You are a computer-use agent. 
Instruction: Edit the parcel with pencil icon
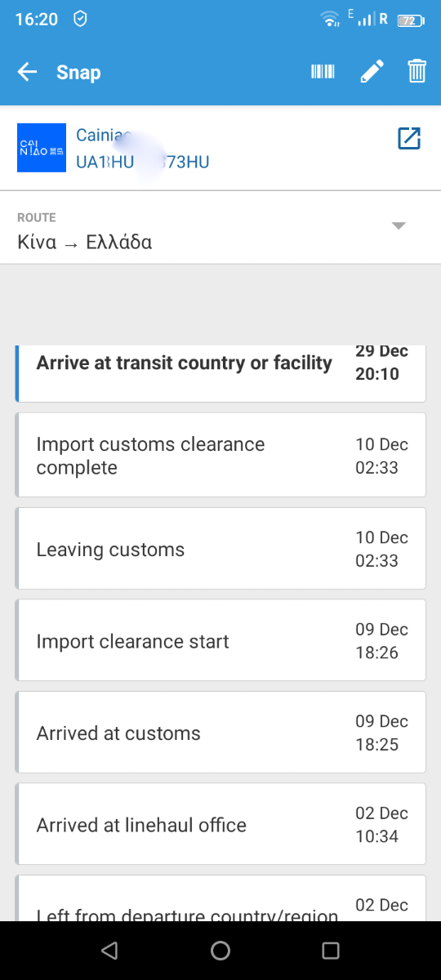coord(371,72)
